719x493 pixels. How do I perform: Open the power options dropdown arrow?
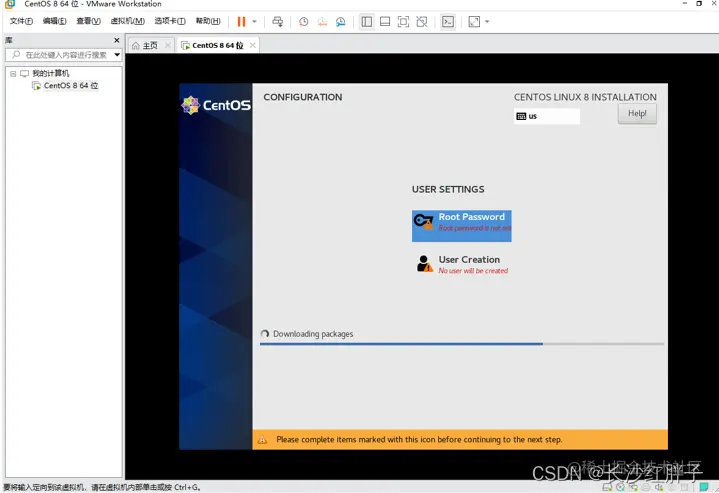254,22
